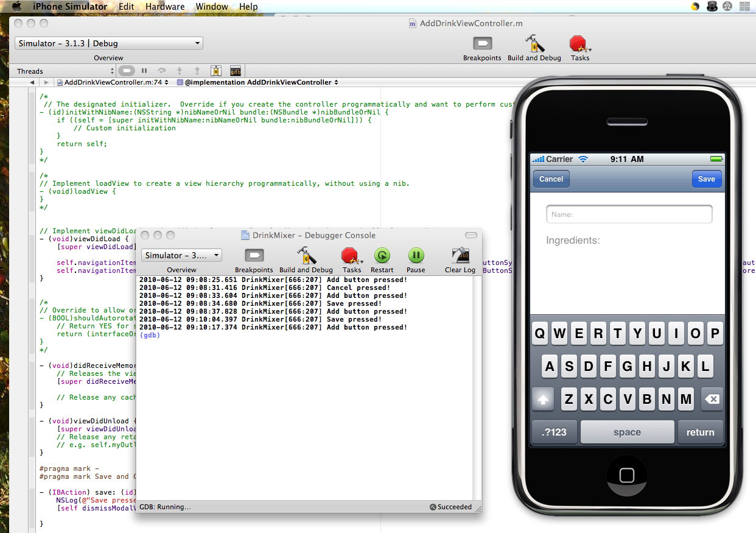
Task: Open the Tasks dropdown in the AddDrinkViewController window
Action: (579, 44)
